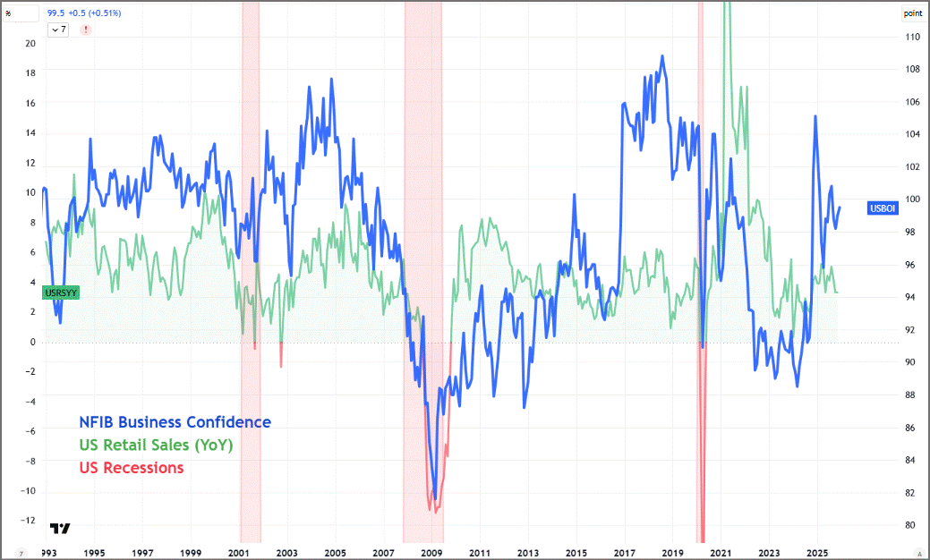930x560 pixels.
Task: Click the USBOI price label
Action: [x=883, y=208]
